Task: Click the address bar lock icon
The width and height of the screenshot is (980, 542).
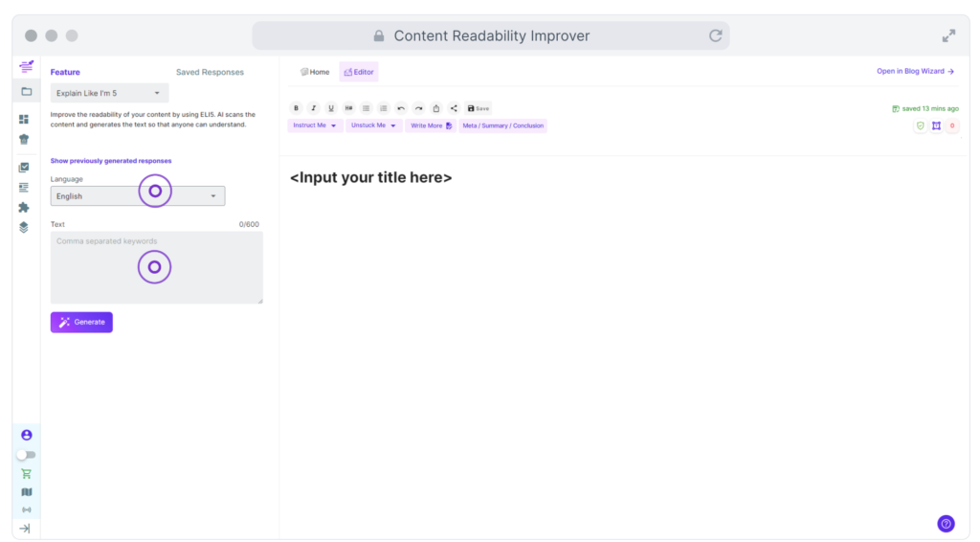Action: point(379,35)
